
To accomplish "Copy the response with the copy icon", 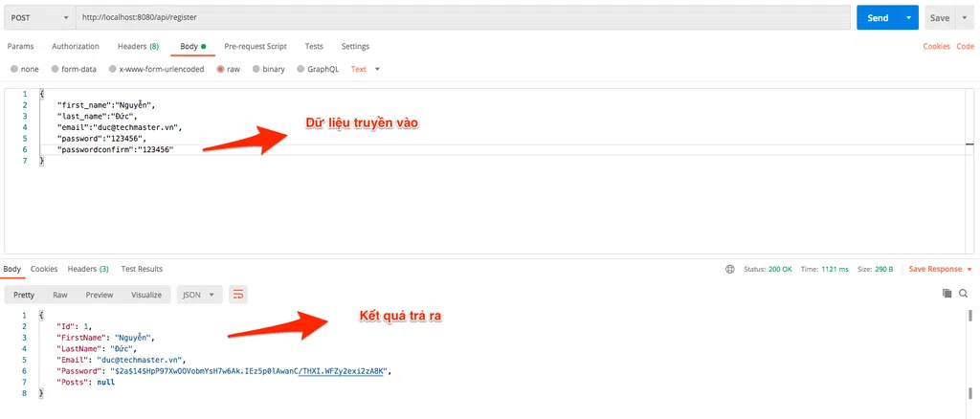I will click(947, 293).
